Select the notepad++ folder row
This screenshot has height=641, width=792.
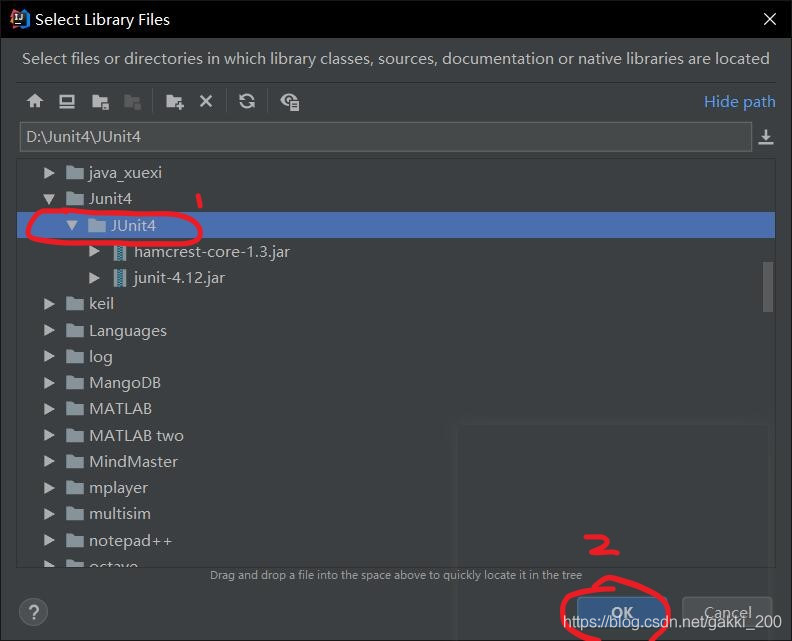[x=395, y=540]
